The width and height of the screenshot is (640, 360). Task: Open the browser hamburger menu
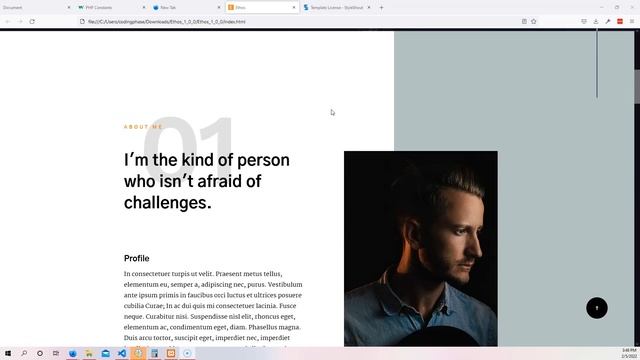coord(632,21)
